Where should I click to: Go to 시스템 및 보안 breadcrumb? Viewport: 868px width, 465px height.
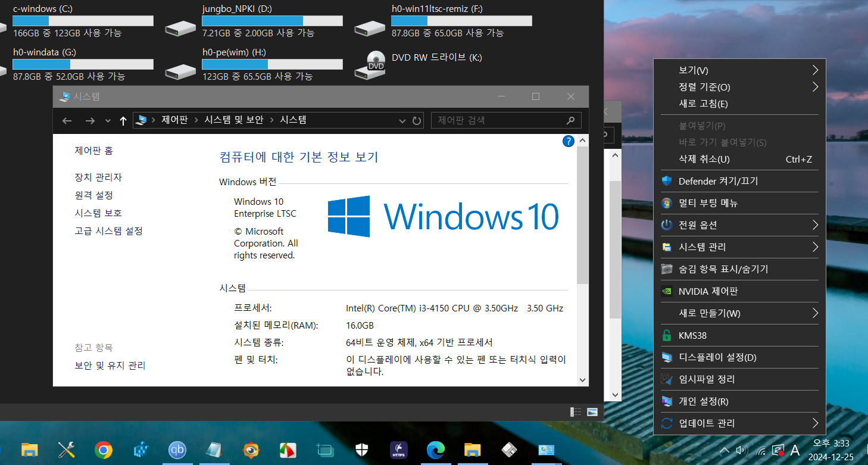pyautogui.click(x=234, y=120)
